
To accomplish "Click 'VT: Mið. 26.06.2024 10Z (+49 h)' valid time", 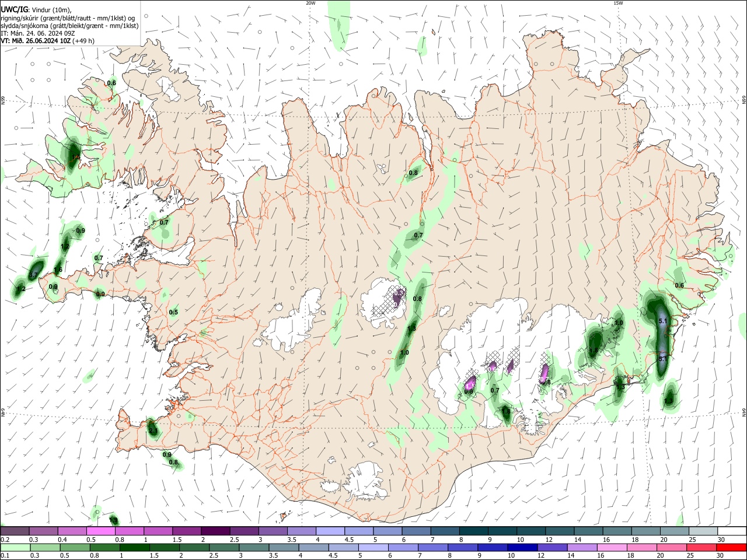I will (x=48, y=41).
